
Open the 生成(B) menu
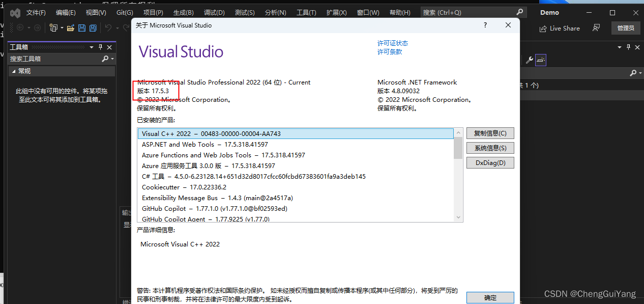pos(183,13)
